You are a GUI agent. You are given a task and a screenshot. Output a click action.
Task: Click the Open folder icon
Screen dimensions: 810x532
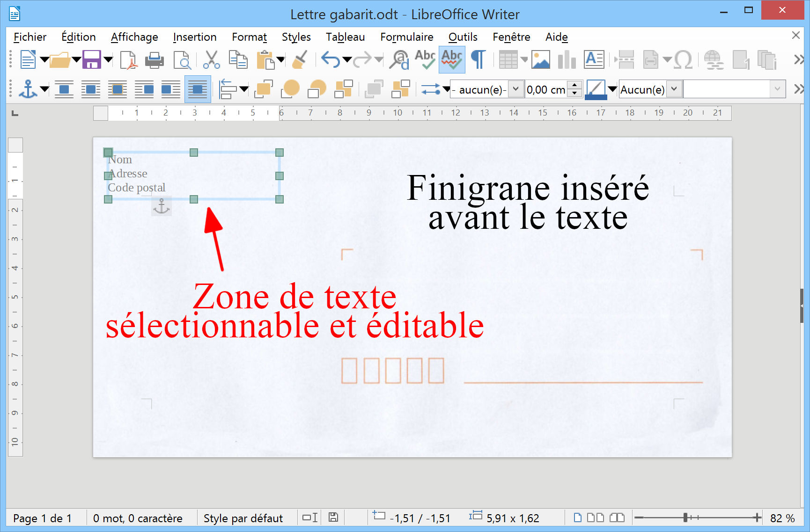[60, 59]
